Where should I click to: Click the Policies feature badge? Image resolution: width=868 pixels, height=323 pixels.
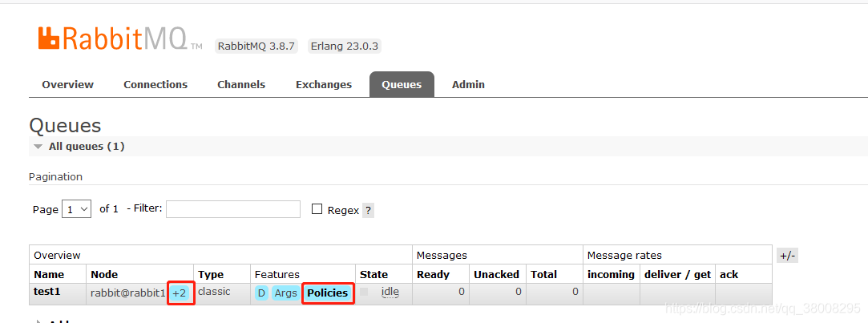tap(328, 293)
